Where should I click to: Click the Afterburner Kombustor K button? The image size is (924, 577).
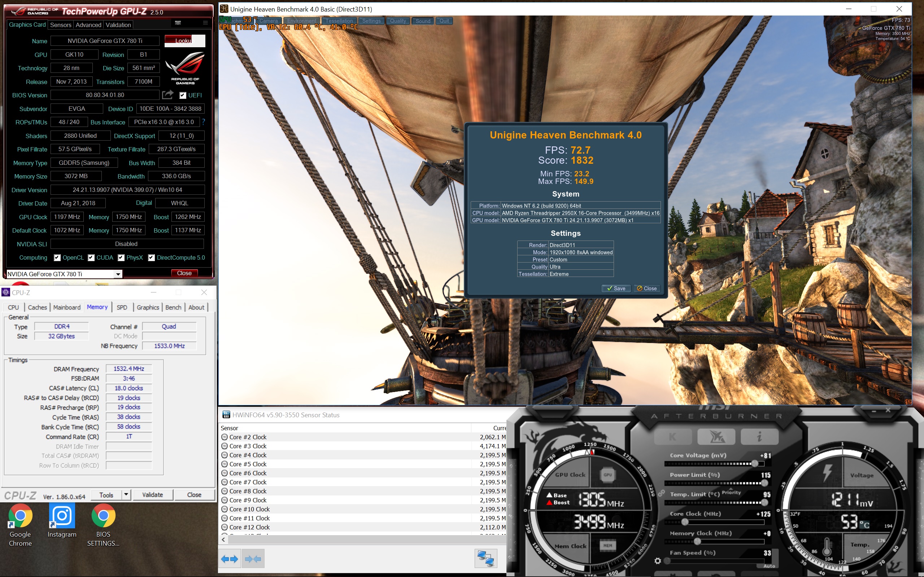tap(673, 437)
